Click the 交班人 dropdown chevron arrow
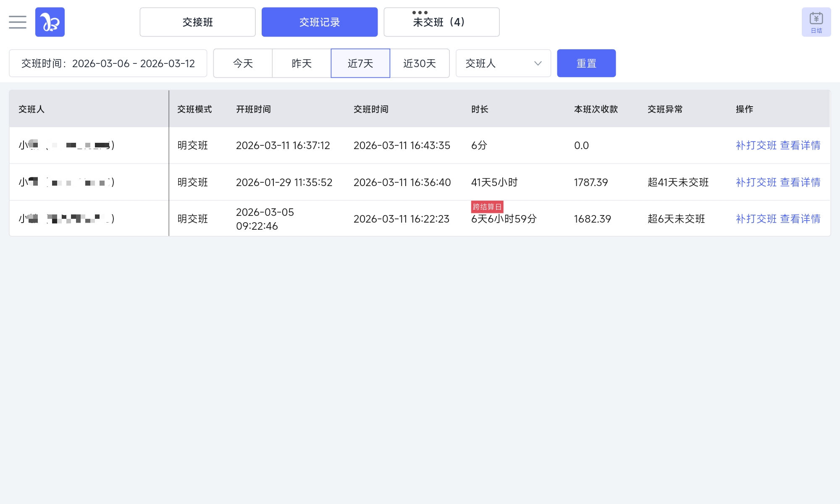Screen dimensions: 840x504 click(538, 63)
